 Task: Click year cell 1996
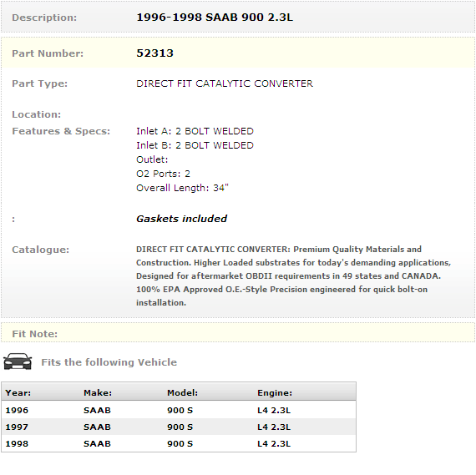pos(17,411)
